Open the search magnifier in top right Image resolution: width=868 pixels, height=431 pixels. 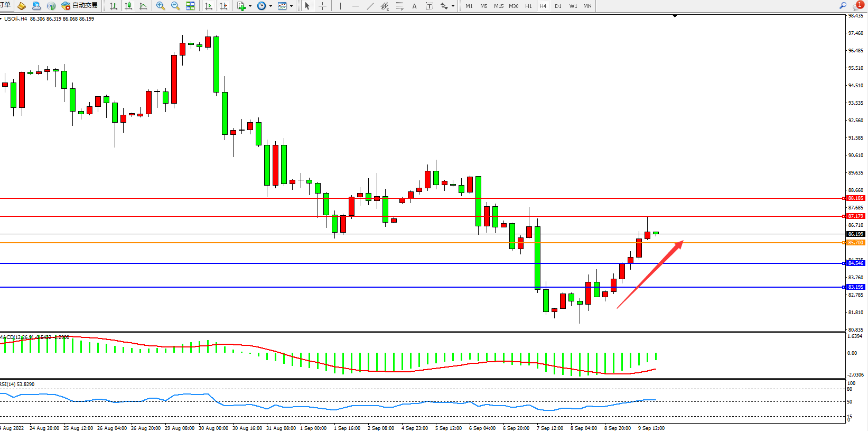[x=843, y=6]
